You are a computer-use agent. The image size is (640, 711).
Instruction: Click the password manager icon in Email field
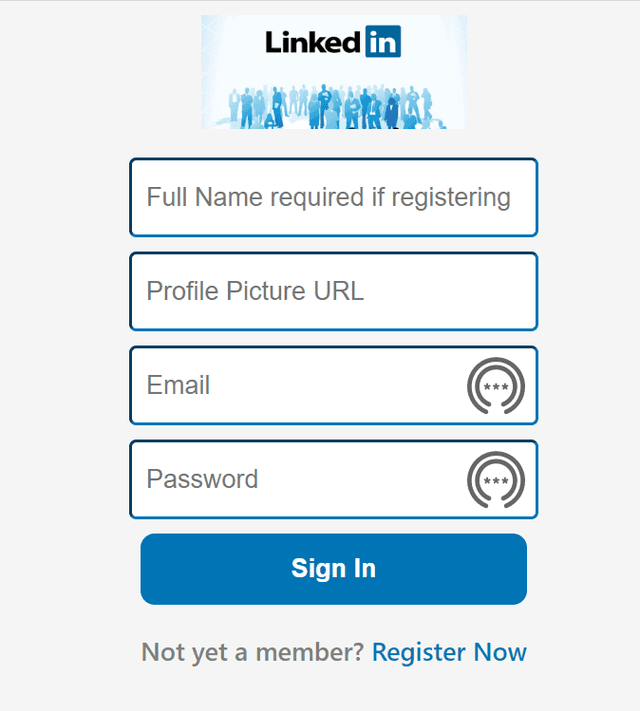point(495,386)
